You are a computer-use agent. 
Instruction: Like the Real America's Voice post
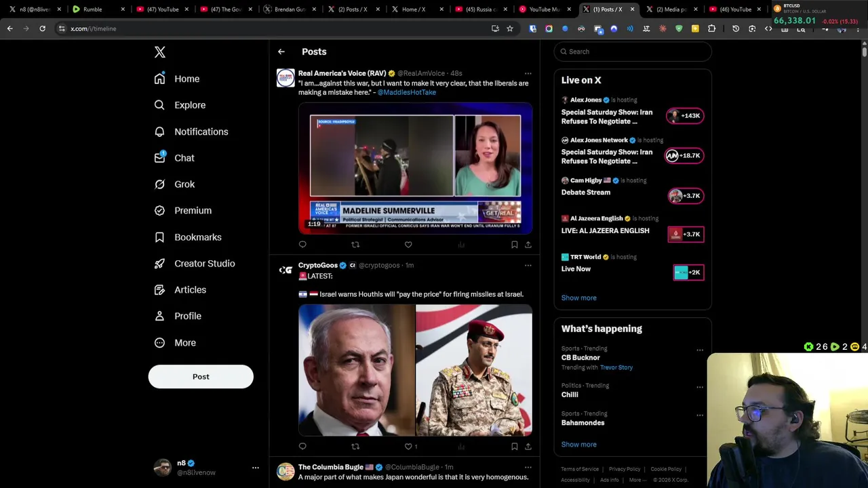408,245
